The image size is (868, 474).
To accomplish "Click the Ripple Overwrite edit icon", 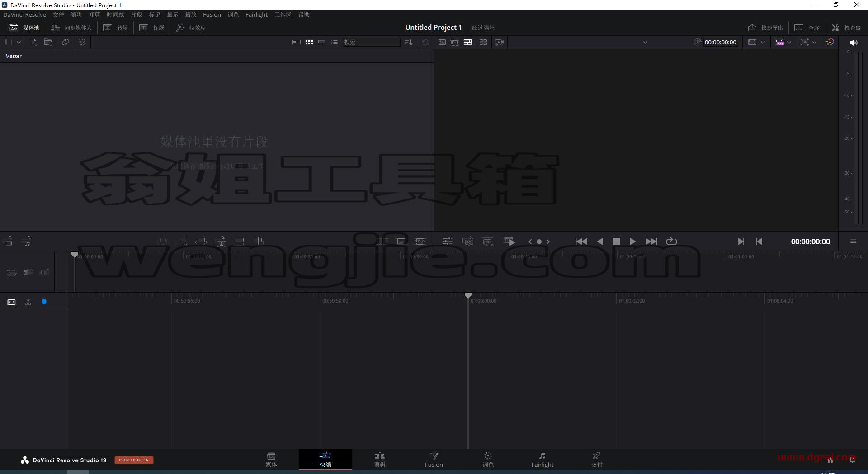I will (x=201, y=242).
